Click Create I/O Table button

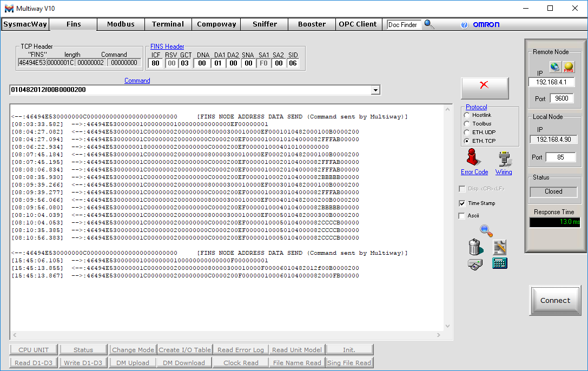point(185,350)
